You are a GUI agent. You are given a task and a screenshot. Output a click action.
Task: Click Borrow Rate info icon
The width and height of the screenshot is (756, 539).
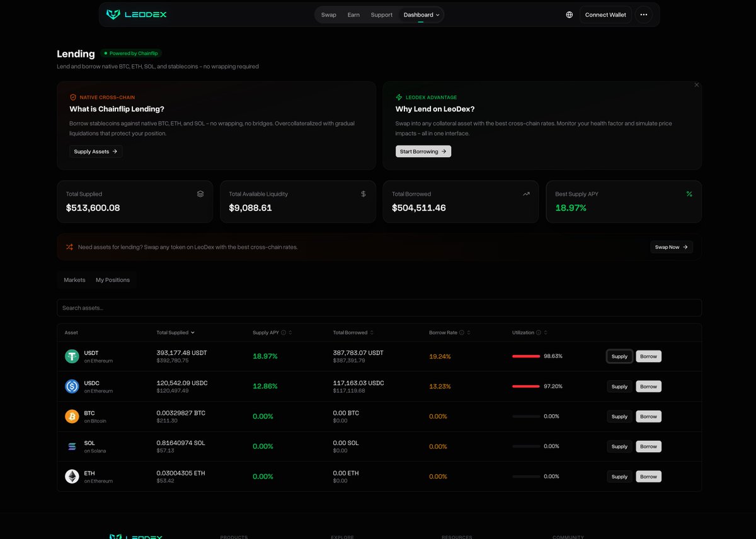pos(462,332)
